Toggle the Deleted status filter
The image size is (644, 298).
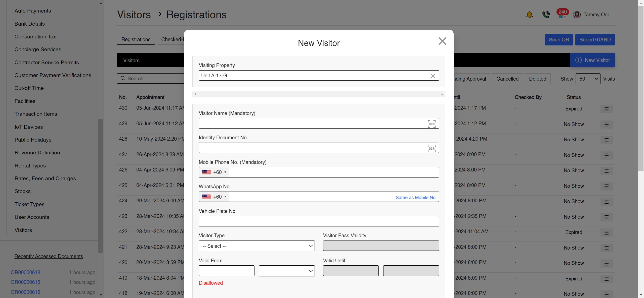(538, 79)
